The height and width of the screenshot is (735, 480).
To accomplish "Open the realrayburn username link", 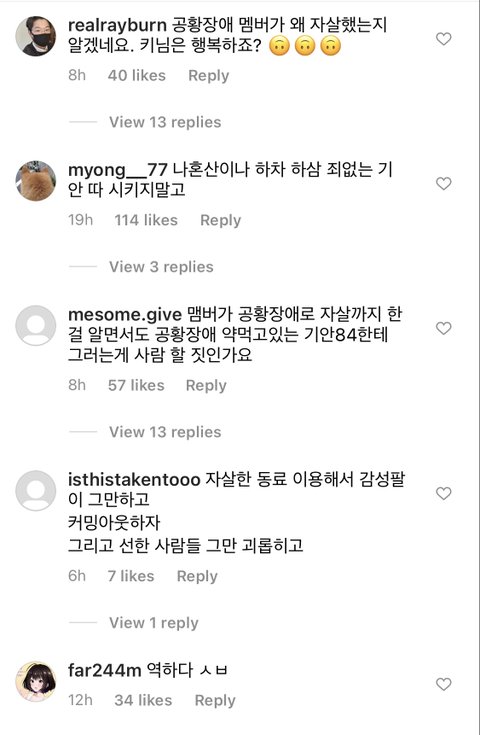I will pos(117,25).
